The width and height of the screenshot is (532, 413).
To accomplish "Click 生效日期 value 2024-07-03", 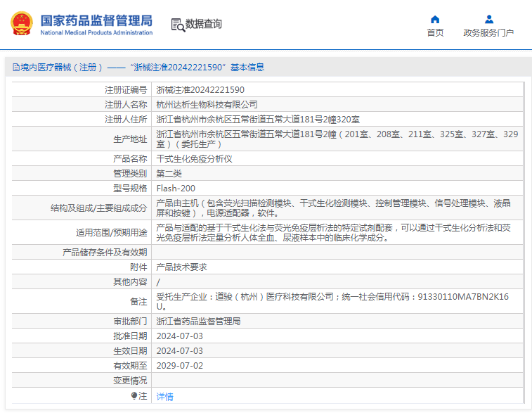I will (179, 350).
